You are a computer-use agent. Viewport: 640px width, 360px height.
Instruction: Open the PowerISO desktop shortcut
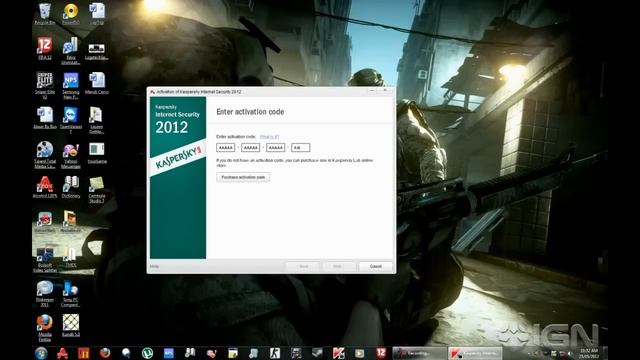point(71,14)
